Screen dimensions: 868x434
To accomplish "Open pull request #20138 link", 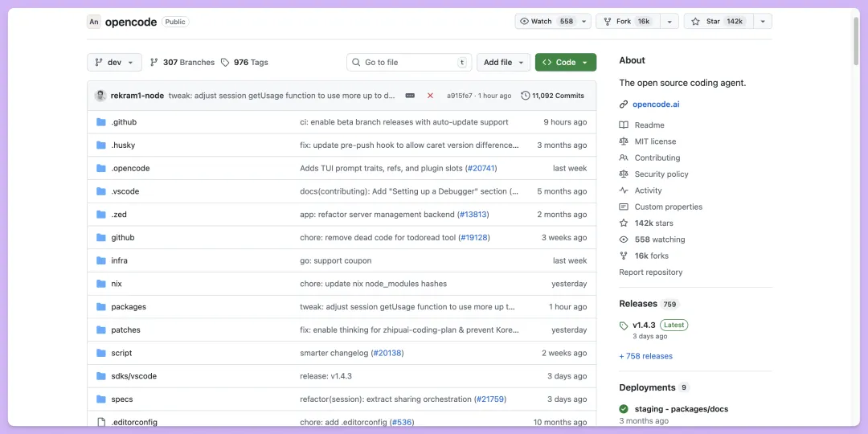I will pos(387,353).
